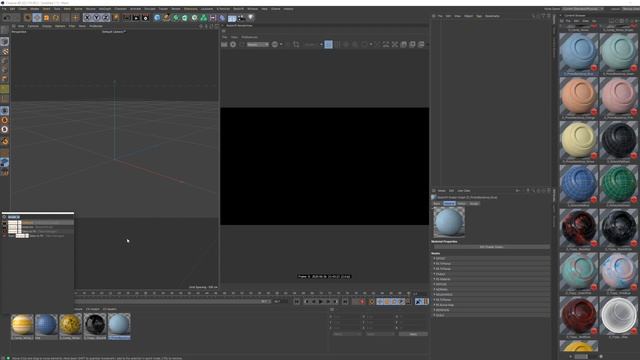640x360 pixels.
Task: Select the striped yellow material thumbnail in Material Manager
Action: [x=22, y=324]
